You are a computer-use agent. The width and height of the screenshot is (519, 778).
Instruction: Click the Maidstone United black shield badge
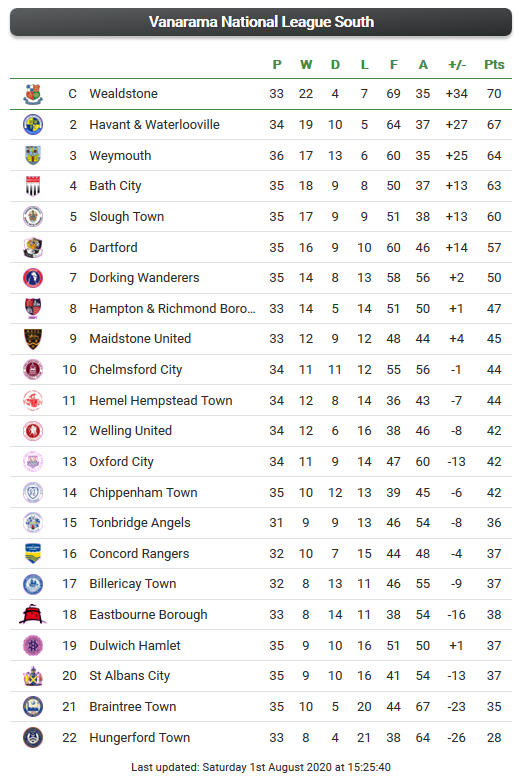click(33, 339)
